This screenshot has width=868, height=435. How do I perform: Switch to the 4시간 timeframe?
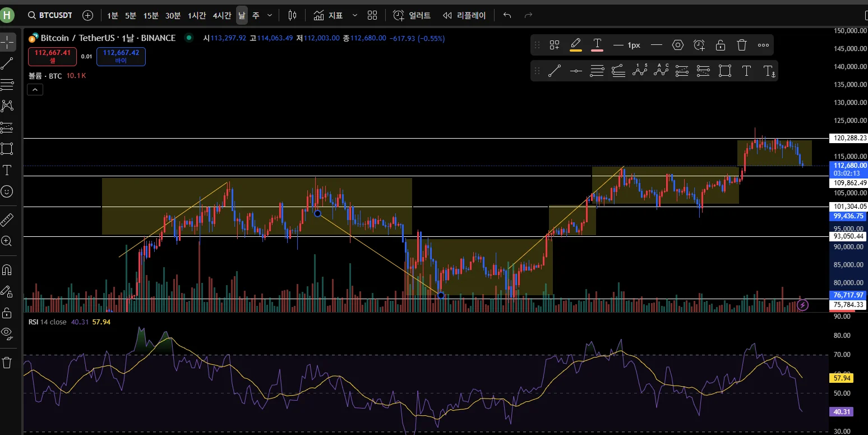pyautogui.click(x=221, y=15)
